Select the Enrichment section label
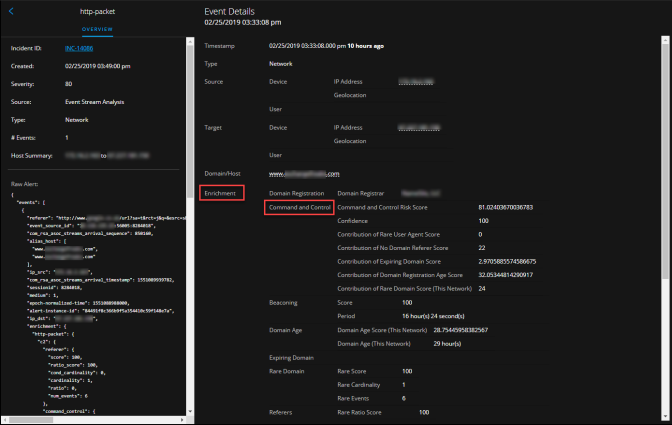672x425 pixels. click(x=220, y=191)
